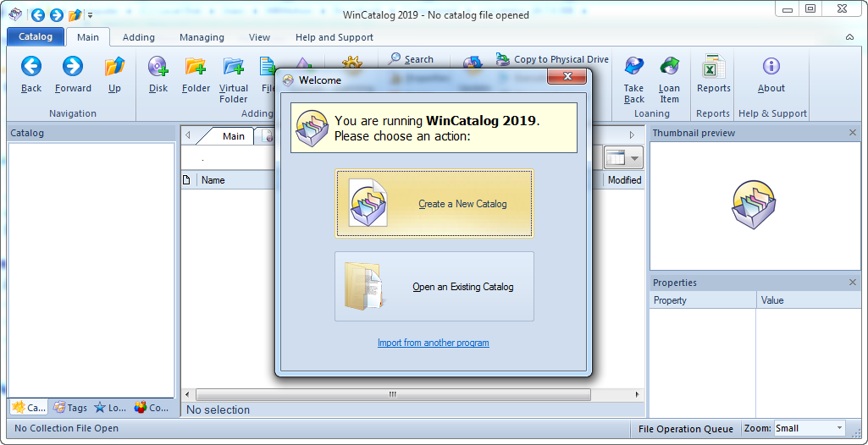Image resolution: width=868 pixels, height=445 pixels.
Task: Click the Forward navigation icon in ribbon
Action: point(73,66)
